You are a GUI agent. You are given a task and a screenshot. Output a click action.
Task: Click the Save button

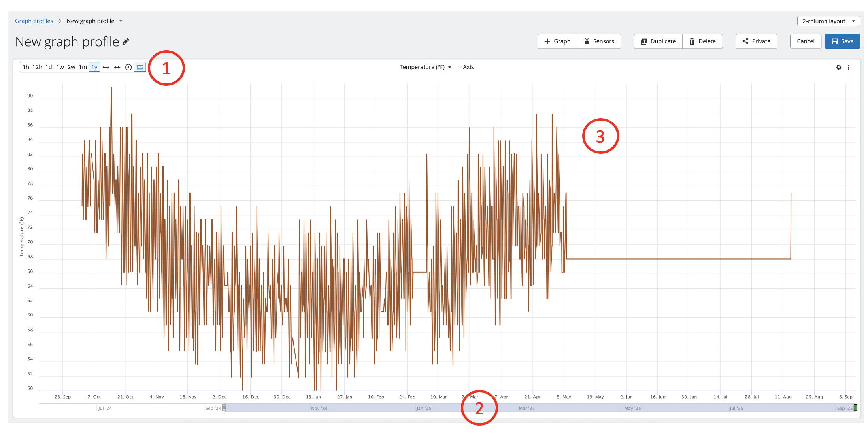pyautogui.click(x=842, y=41)
